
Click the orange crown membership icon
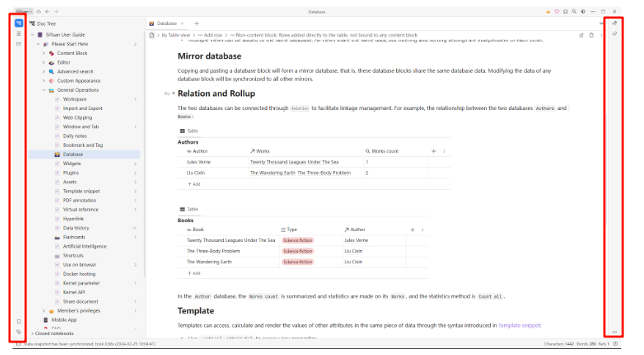(548, 12)
